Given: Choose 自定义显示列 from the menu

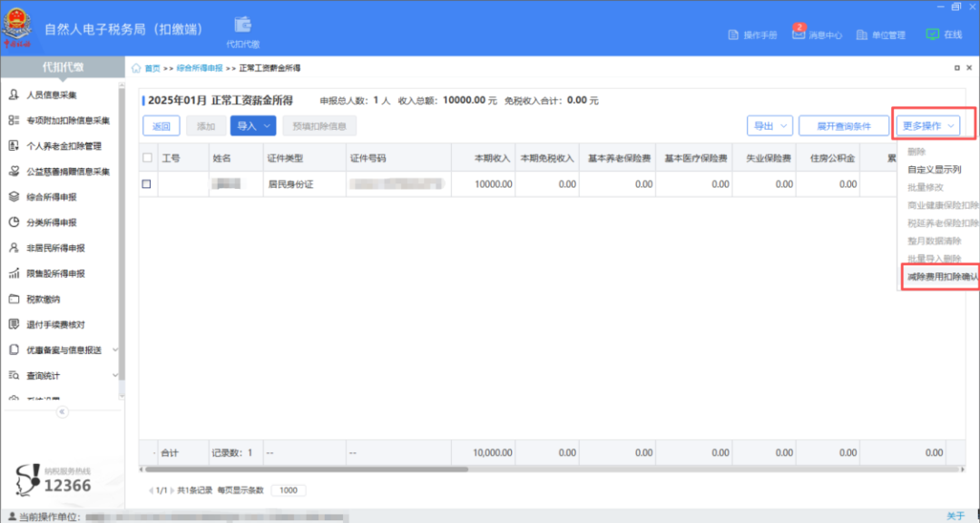Looking at the screenshot, I should click(x=934, y=170).
